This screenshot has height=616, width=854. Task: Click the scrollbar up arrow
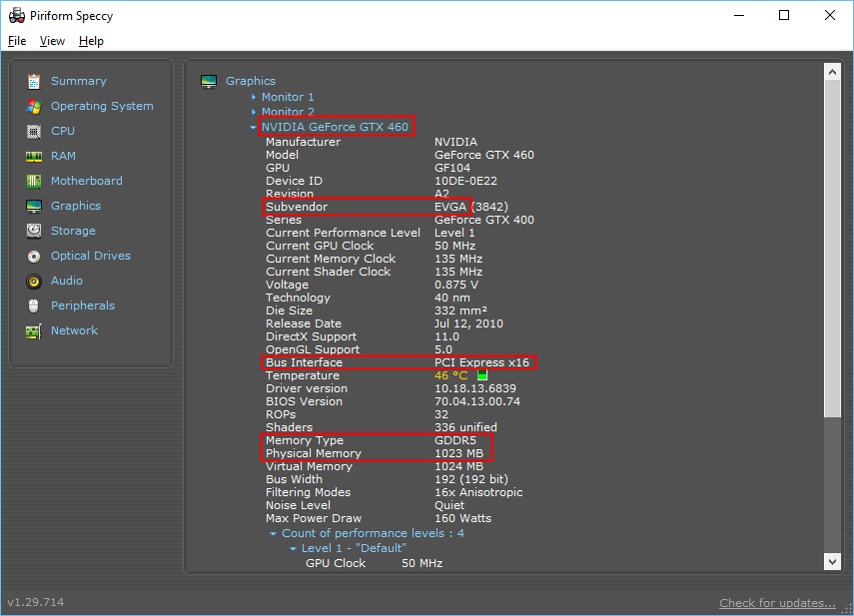832,72
